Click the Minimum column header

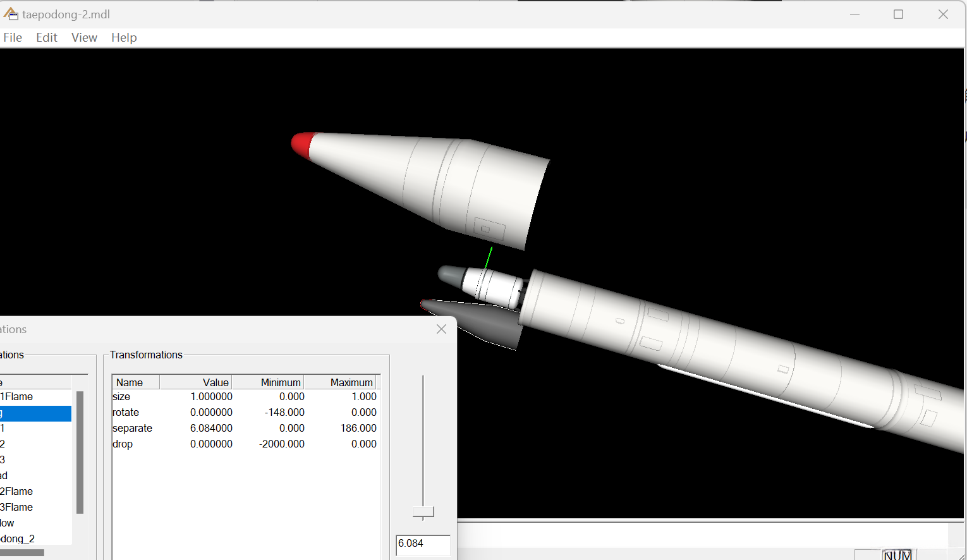click(268, 382)
